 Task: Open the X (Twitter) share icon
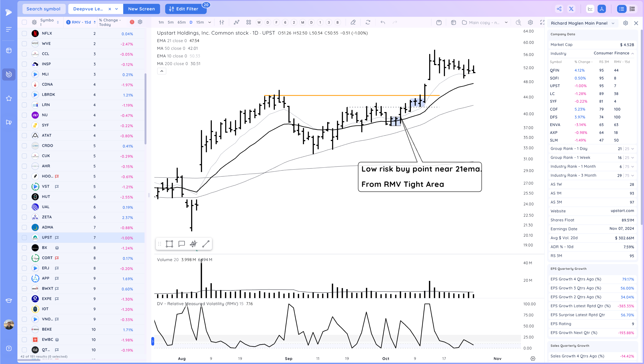[571, 9]
